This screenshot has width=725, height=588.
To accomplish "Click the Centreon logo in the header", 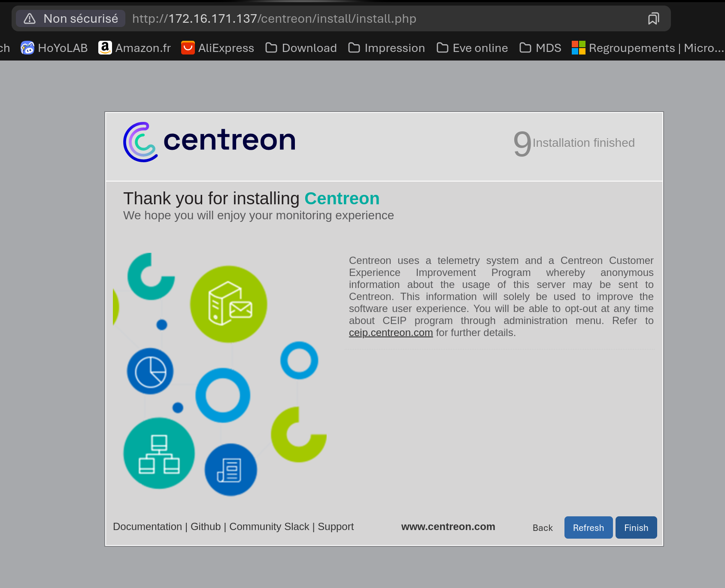I will 209,142.
